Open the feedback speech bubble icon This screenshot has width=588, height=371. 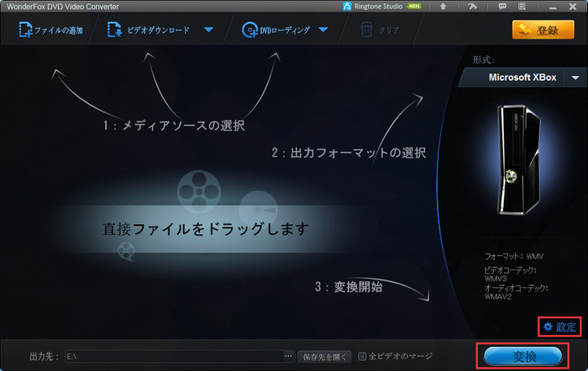pos(502,7)
